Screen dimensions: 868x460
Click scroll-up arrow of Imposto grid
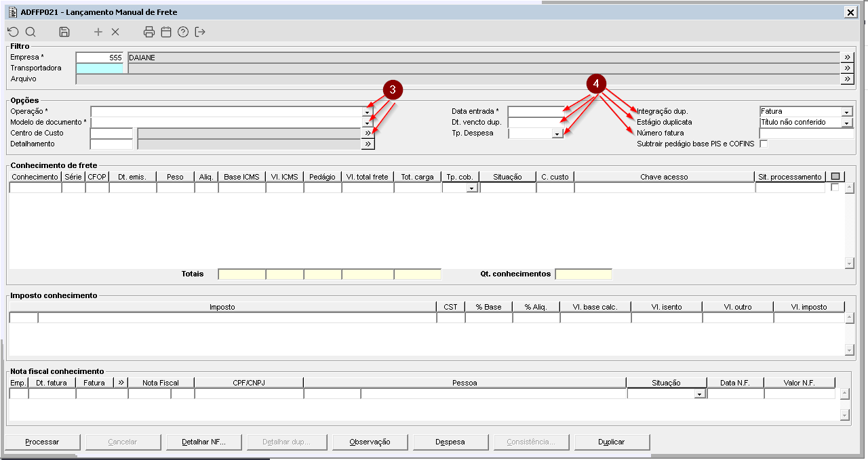(849, 318)
